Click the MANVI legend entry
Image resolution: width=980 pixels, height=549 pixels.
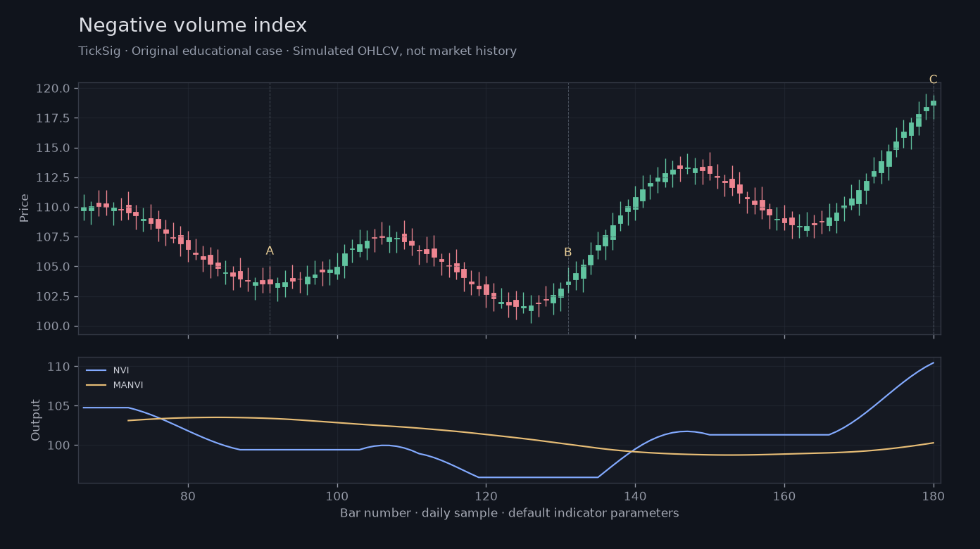[115, 385]
